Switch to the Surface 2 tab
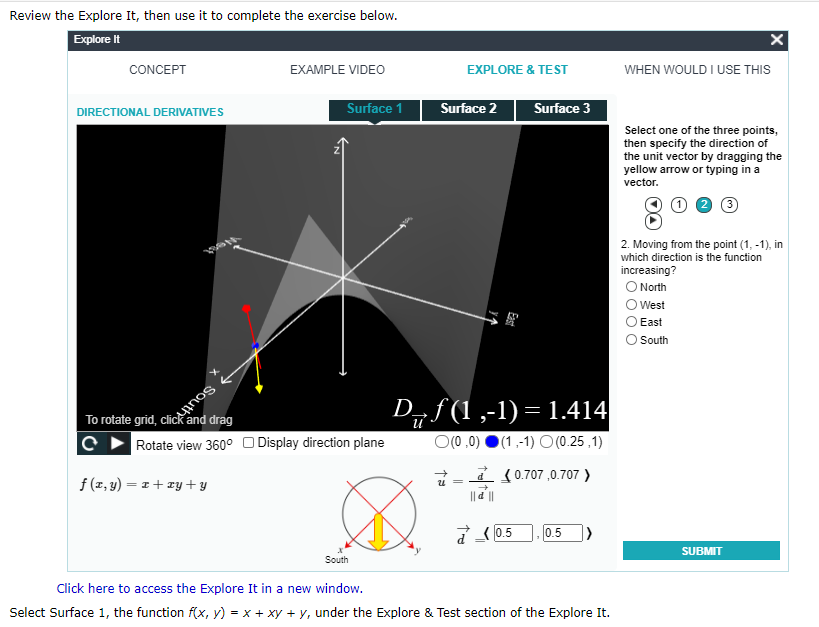The image size is (819, 627). click(467, 109)
